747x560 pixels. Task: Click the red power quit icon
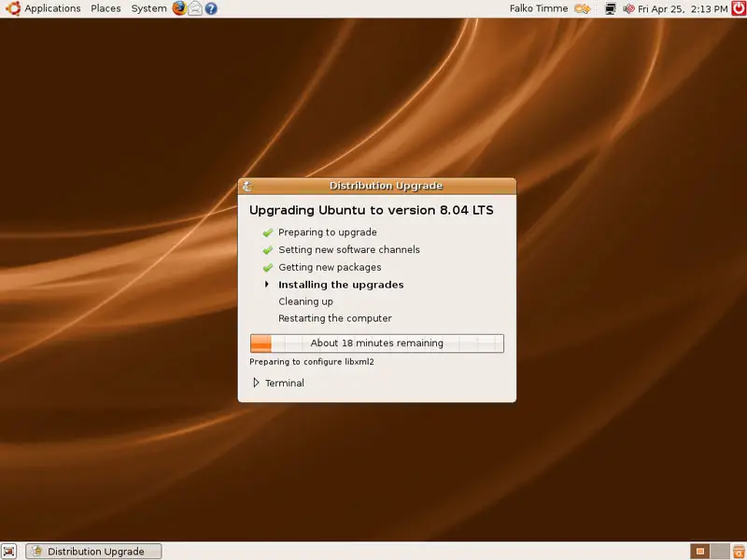739,8
